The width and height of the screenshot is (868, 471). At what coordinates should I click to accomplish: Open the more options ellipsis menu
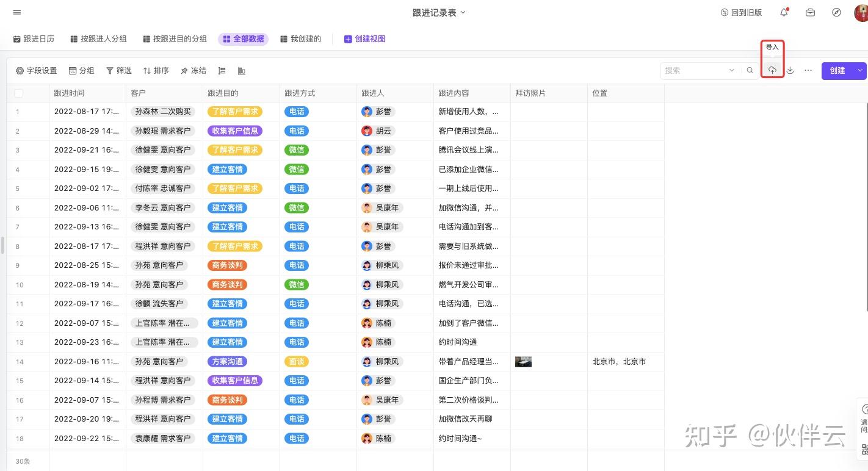tap(808, 71)
